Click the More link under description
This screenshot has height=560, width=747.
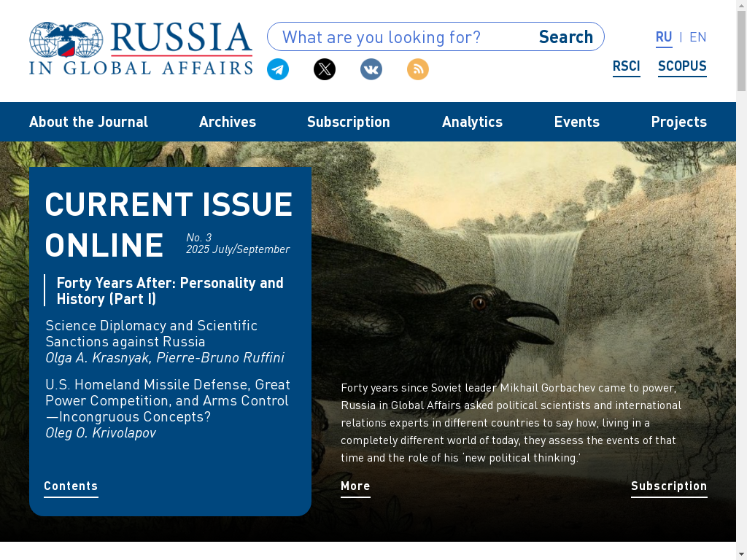(x=355, y=486)
